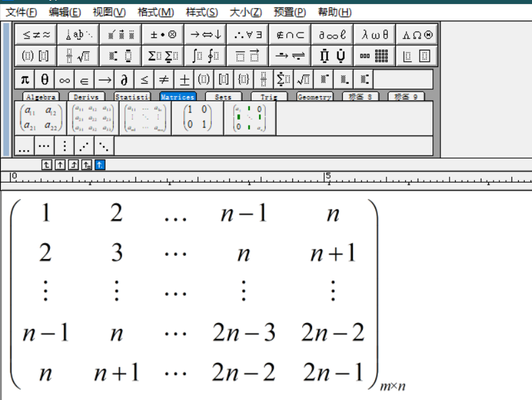Open the integral templates palette
Image resolution: width=532 pixels, height=400 pixels.
coord(207,54)
